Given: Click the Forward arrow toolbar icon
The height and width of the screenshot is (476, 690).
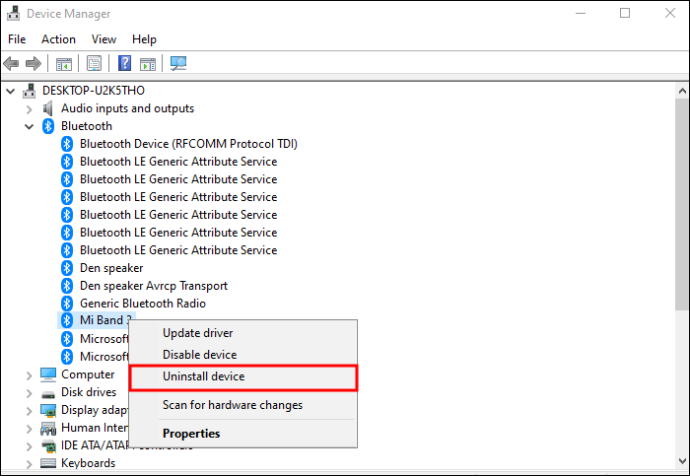Looking at the screenshot, I should click(33, 64).
